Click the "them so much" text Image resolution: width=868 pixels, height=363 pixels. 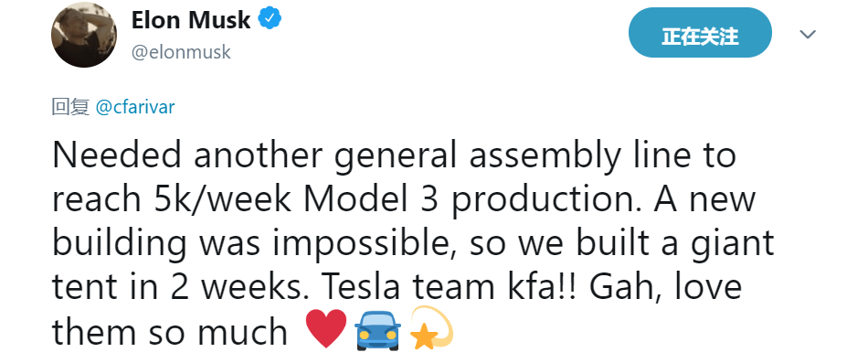tap(170, 333)
